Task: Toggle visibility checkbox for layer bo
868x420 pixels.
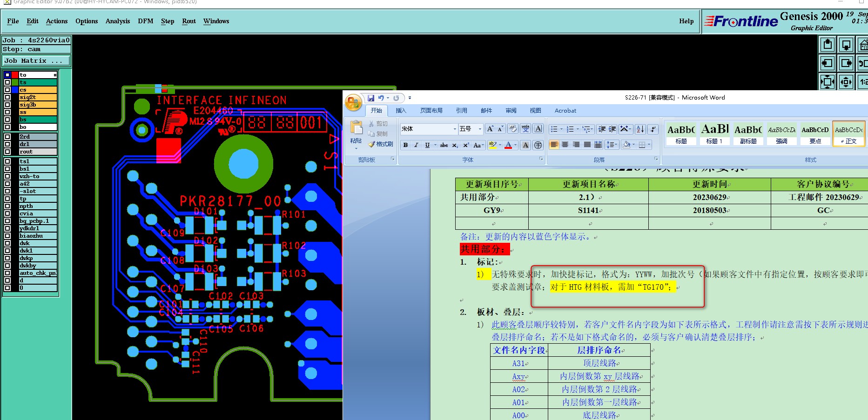Action: (7, 127)
